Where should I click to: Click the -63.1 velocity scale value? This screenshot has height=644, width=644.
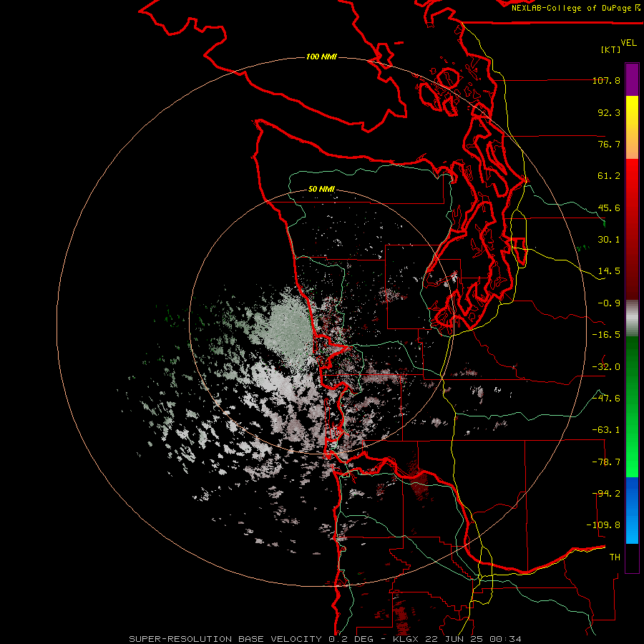[x=606, y=430]
